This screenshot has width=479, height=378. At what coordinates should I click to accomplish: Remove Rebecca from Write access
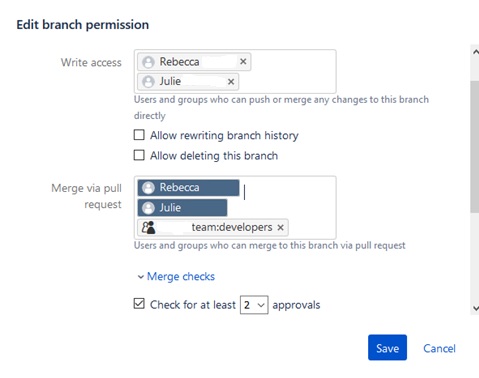pyautogui.click(x=243, y=61)
